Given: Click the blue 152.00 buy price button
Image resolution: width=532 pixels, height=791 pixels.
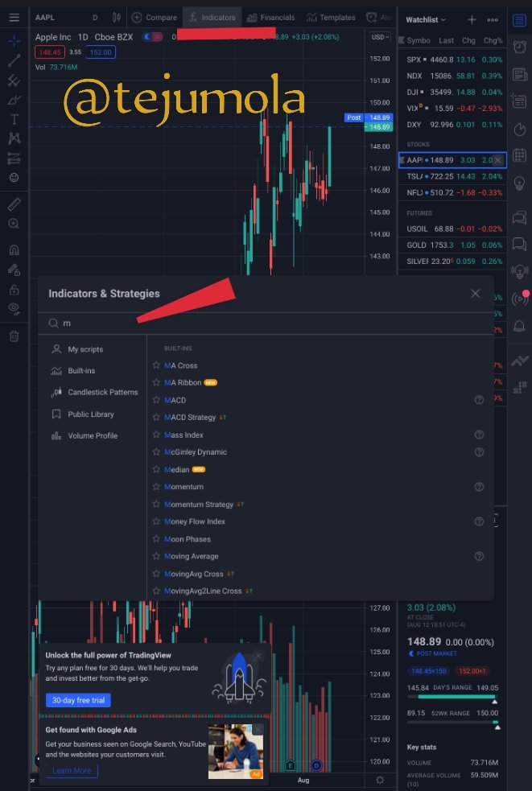Looking at the screenshot, I should pos(101,52).
